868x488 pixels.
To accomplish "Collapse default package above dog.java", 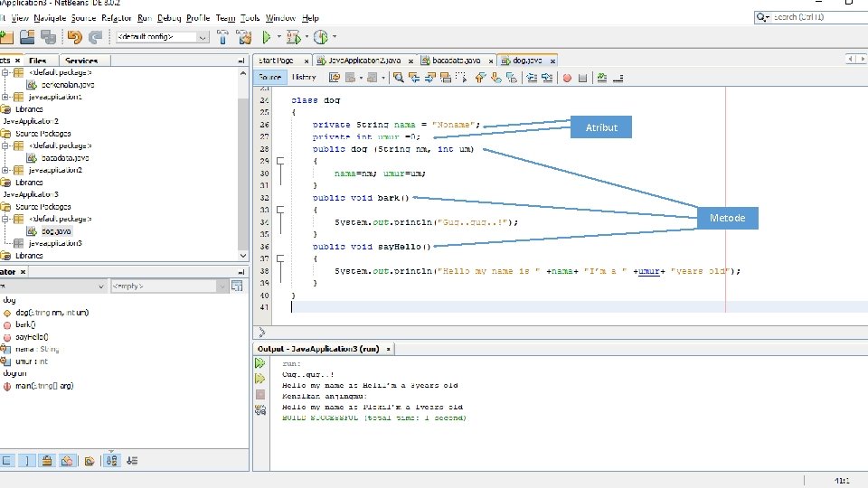I will click(5, 219).
